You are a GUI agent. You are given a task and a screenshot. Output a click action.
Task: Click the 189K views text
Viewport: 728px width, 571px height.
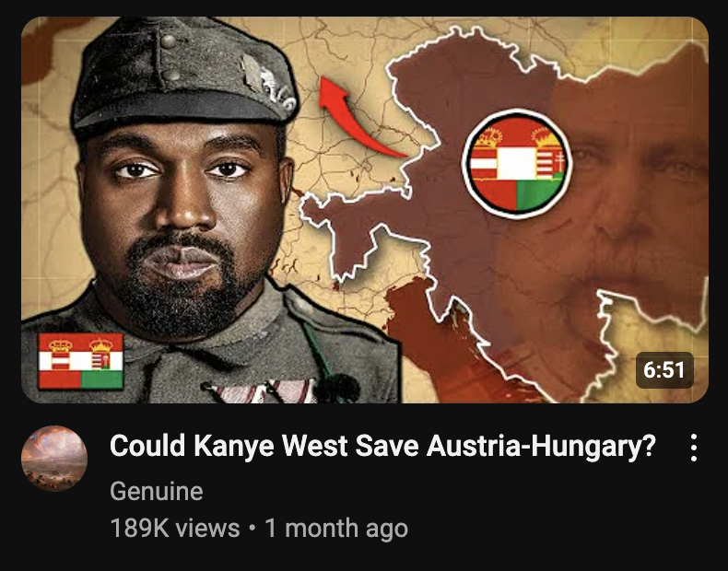pos(174,529)
